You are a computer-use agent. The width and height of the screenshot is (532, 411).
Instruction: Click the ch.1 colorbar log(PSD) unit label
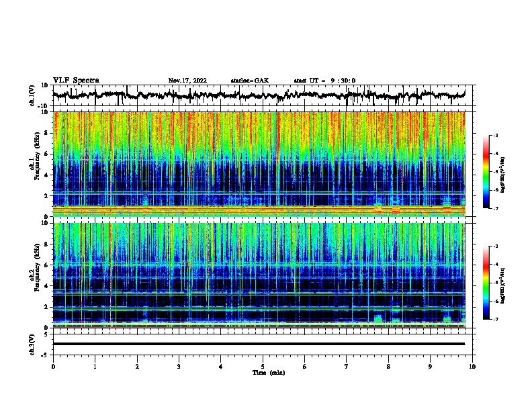(x=503, y=175)
